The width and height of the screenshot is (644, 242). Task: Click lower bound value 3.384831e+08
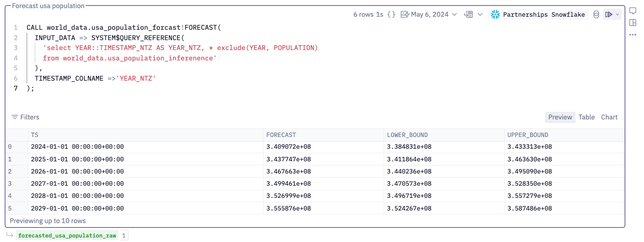[x=409, y=147]
